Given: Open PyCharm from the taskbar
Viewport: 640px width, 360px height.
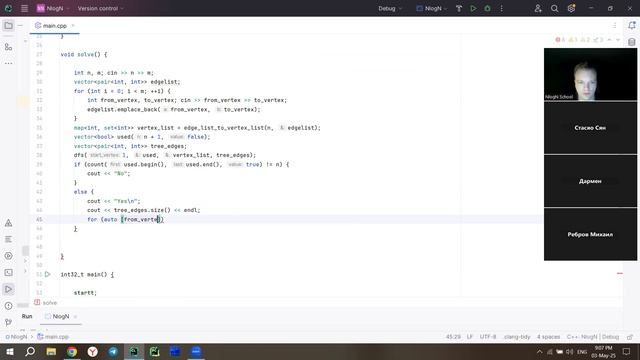Looking at the screenshot, I should (155, 351).
